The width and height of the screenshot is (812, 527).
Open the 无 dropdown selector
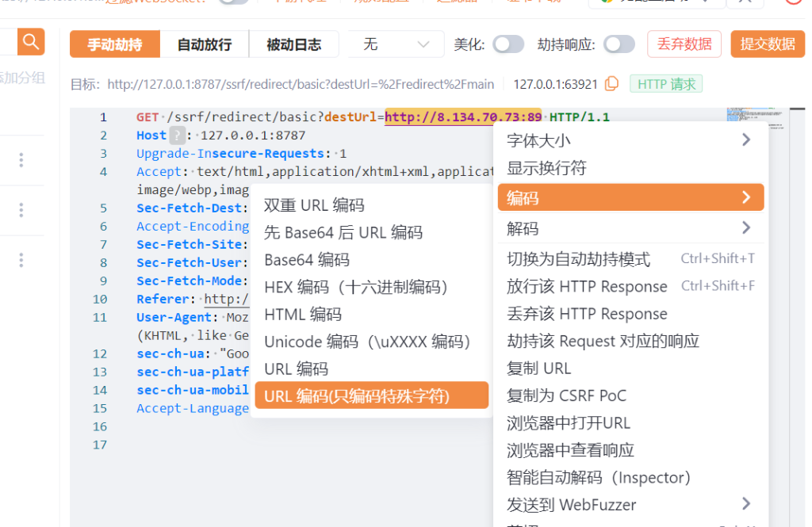point(396,44)
